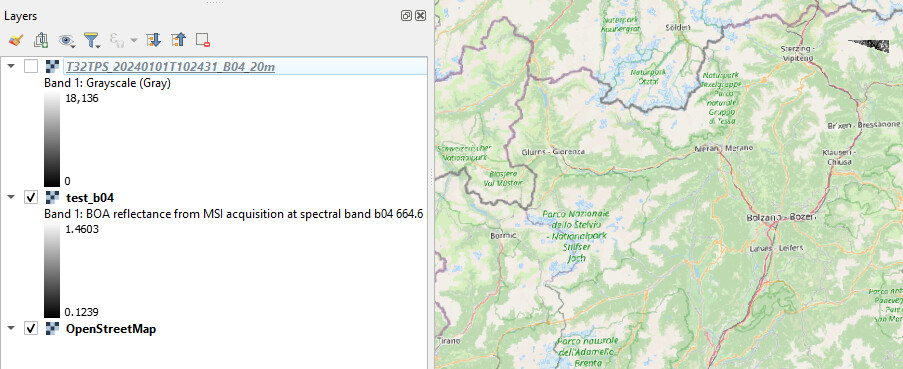Viewport: 903px width, 369px height.
Task: Select the OpenStreetMap layer entry
Action: click(111, 329)
